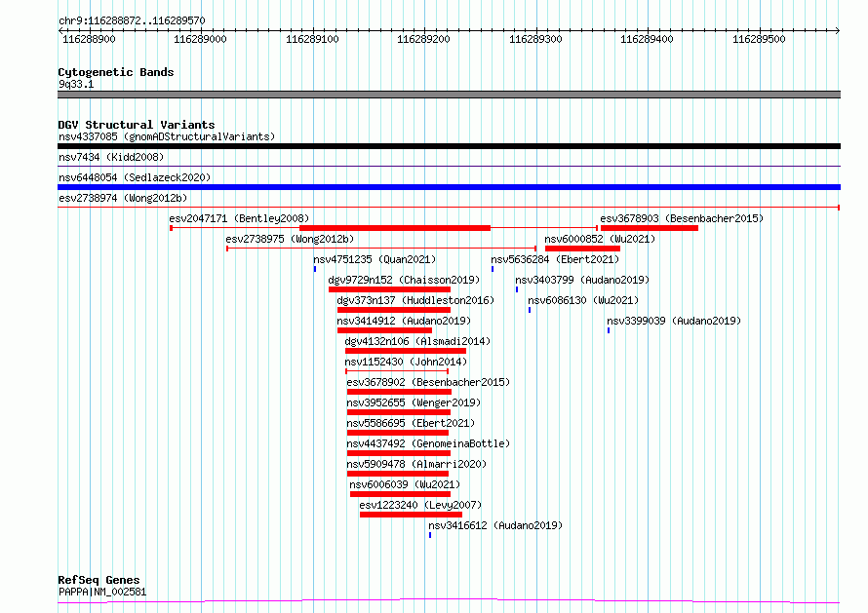868x613 pixels.
Task: Click the blue nsv6086130 marker
Action: 530,310
